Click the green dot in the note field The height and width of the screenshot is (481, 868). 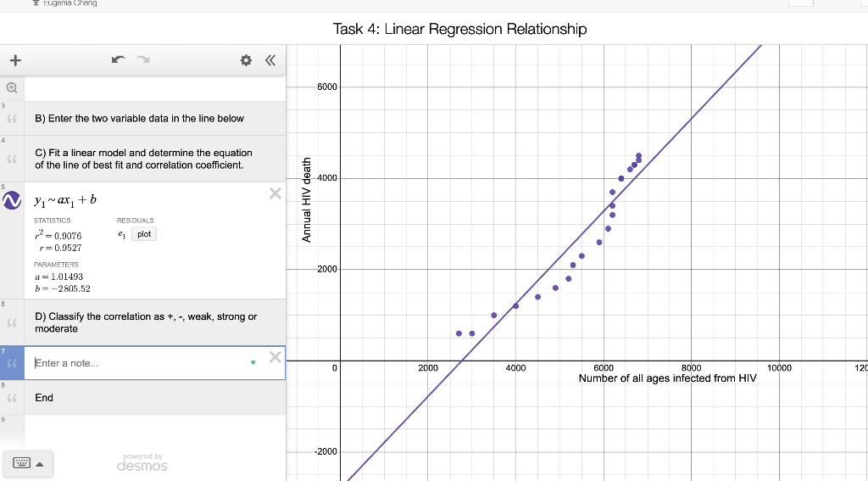pos(253,362)
